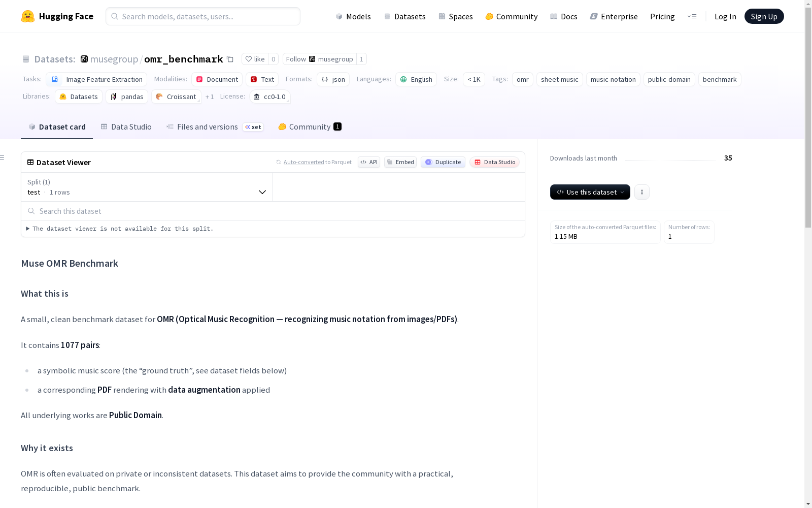
Task: Like the omr_benchmark dataset
Action: (255, 59)
